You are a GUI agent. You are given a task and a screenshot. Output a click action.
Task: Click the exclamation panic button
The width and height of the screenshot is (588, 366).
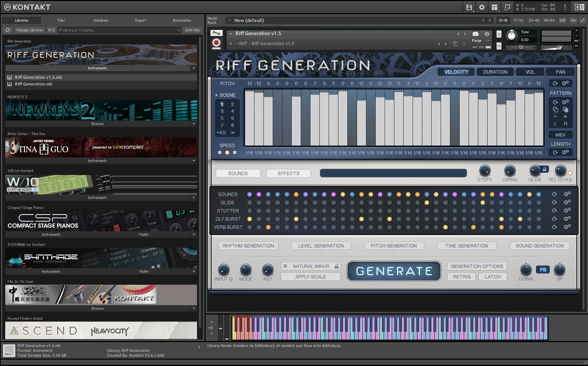click(x=565, y=7)
